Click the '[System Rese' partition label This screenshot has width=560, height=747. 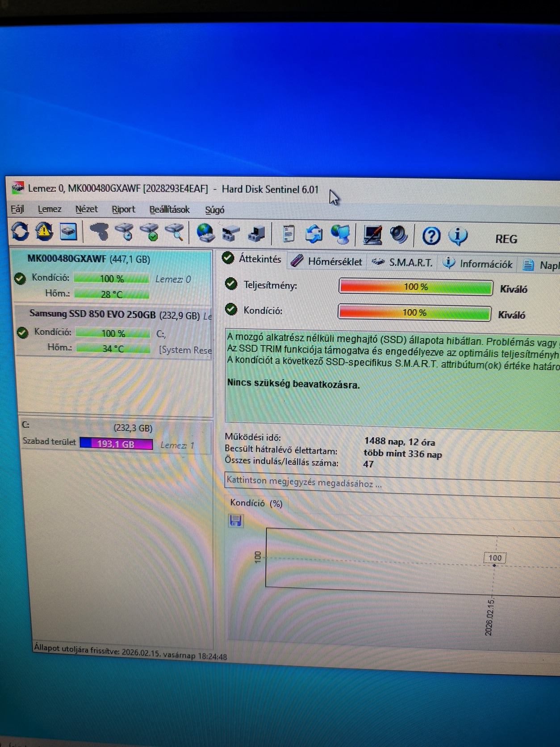tap(185, 350)
